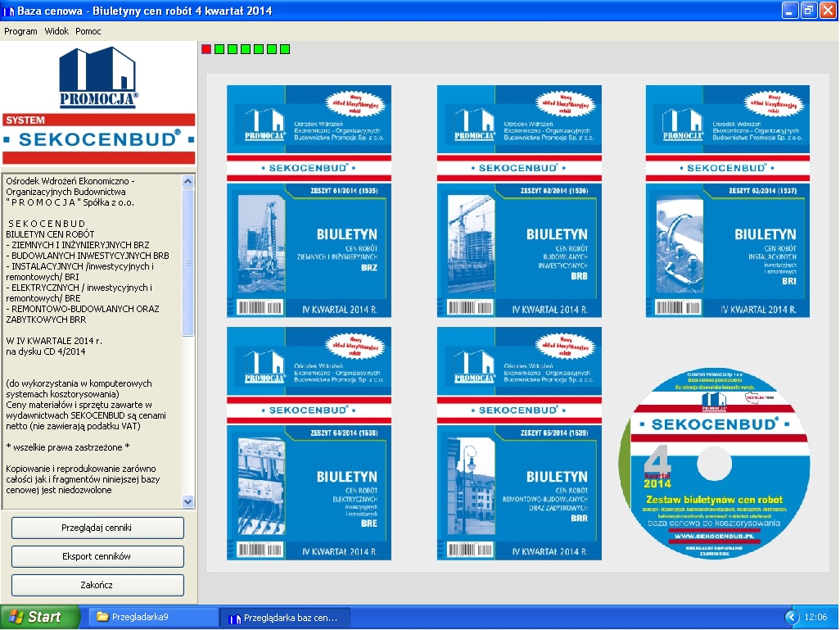
Task: Expand hidden system tray icons arrow
Action: tap(792, 617)
